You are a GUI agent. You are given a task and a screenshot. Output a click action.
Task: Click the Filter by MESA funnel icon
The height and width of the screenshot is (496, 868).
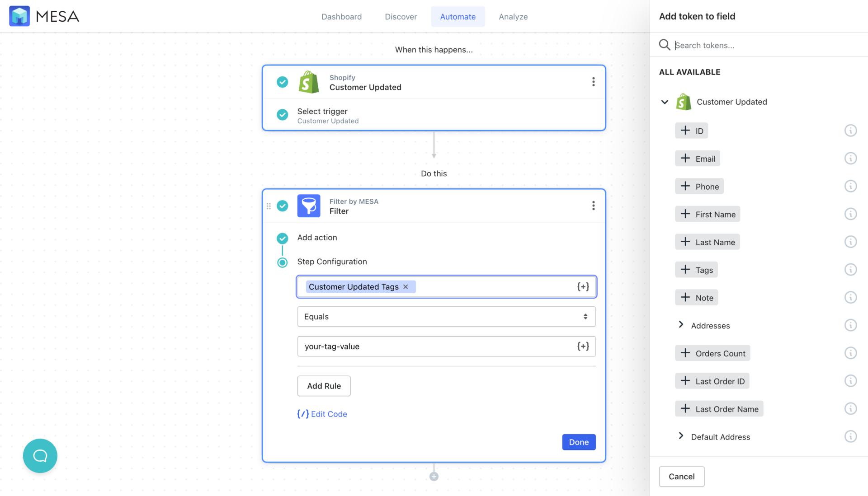click(x=309, y=206)
